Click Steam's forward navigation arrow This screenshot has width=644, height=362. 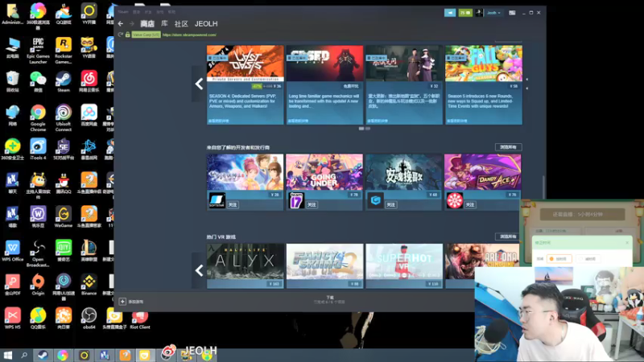click(x=131, y=24)
